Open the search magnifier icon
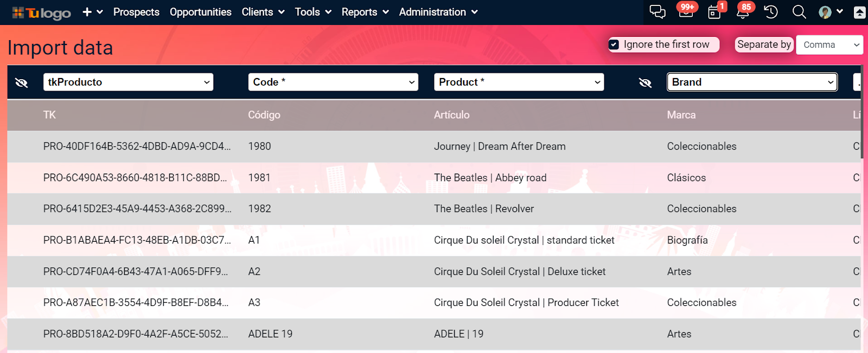The height and width of the screenshot is (353, 868). click(x=799, y=12)
